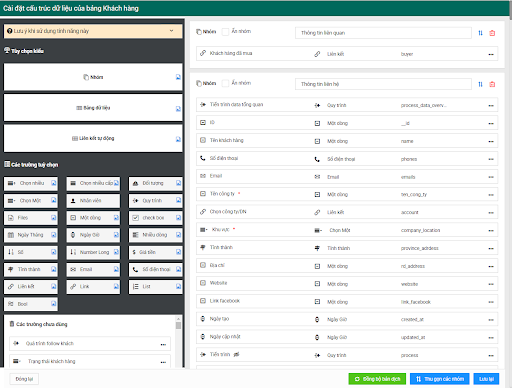
Task: Click the 'Số điện thoại' field type blue icon
Action: click(178, 269)
